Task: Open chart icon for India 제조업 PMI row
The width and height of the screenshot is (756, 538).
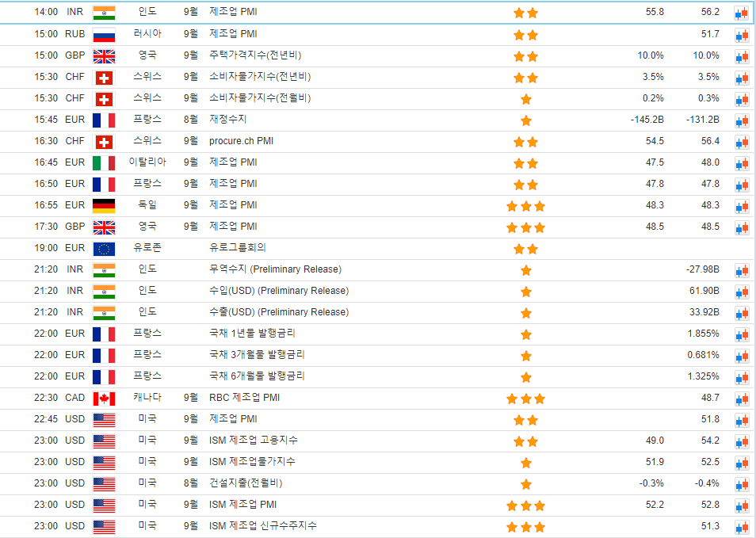Action: (x=741, y=13)
